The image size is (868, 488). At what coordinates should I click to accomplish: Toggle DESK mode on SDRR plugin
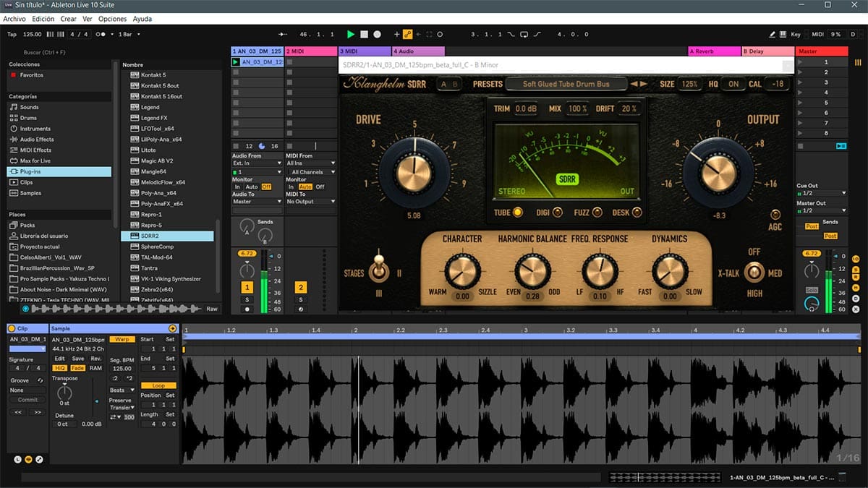click(637, 213)
